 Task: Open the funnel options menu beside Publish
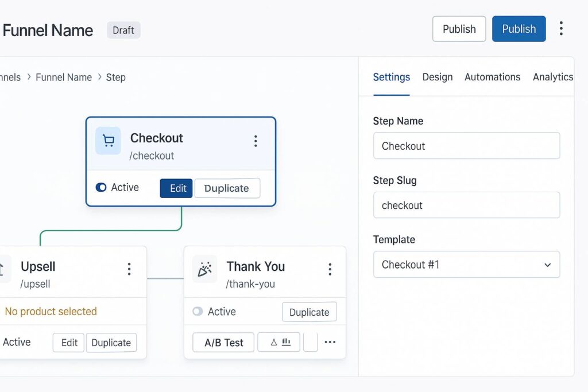(x=561, y=29)
